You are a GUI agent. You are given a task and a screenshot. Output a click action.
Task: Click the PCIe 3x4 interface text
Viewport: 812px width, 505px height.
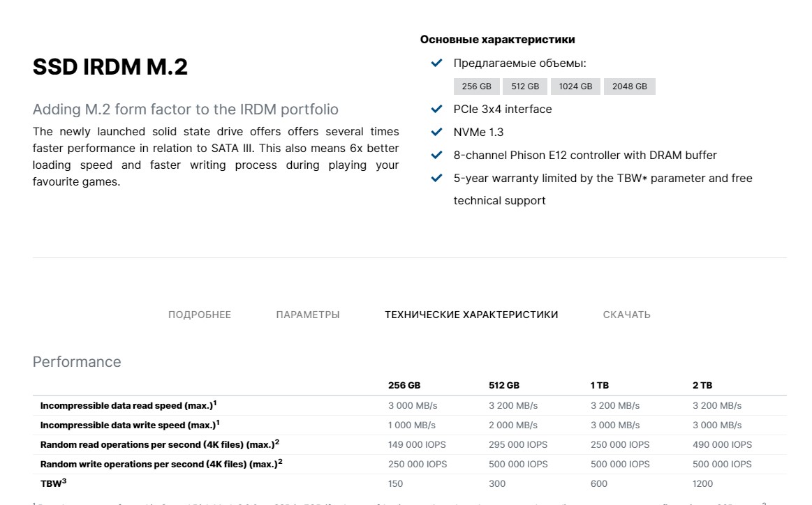(x=503, y=110)
